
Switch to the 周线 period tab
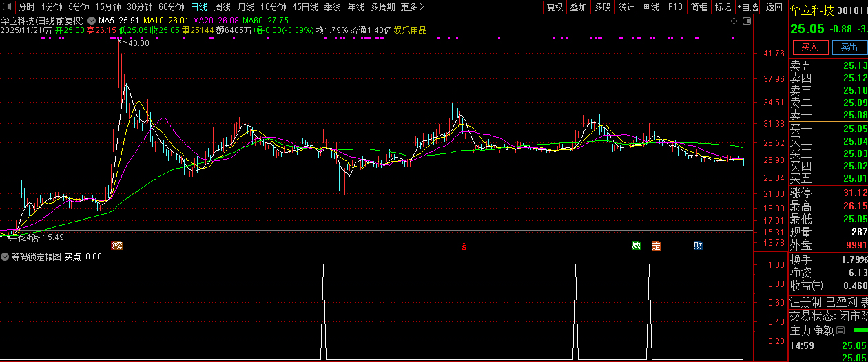pyautogui.click(x=222, y=7)
